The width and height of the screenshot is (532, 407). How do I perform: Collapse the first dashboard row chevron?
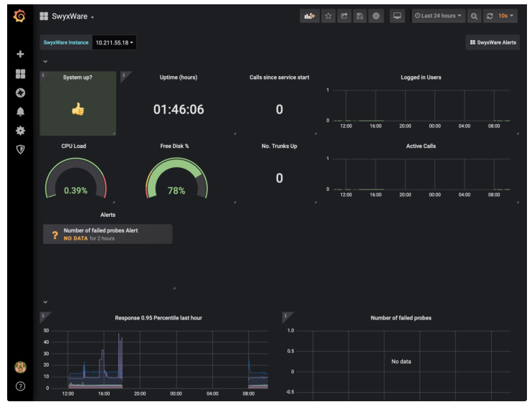[x=45, y=61]
